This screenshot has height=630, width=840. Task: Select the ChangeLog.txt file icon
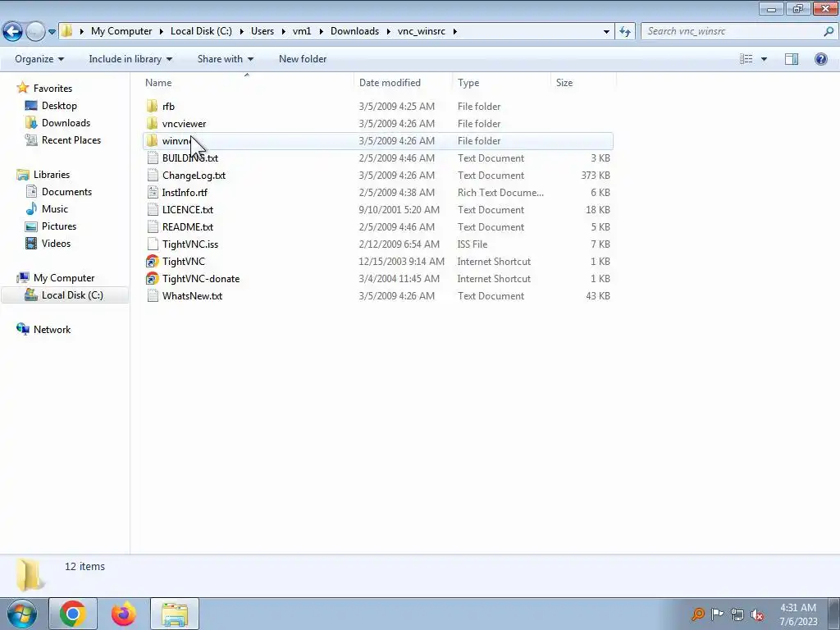point(153,176)
